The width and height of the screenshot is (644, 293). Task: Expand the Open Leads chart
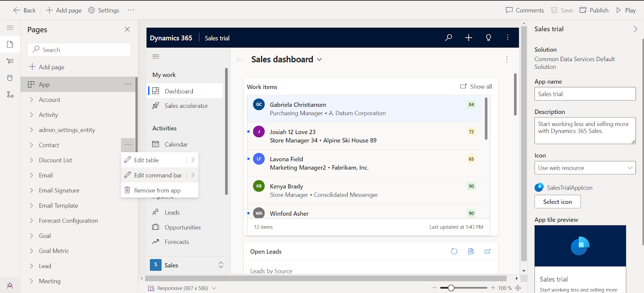[x=487, y=252]
